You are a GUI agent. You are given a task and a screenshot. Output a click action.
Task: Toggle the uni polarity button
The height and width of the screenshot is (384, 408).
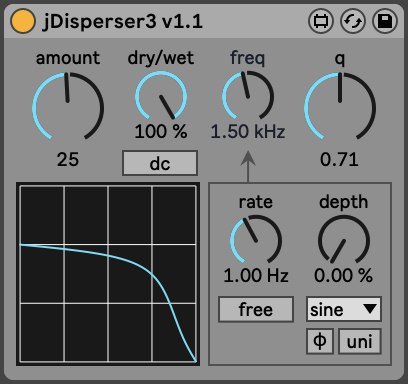[360, 341]
